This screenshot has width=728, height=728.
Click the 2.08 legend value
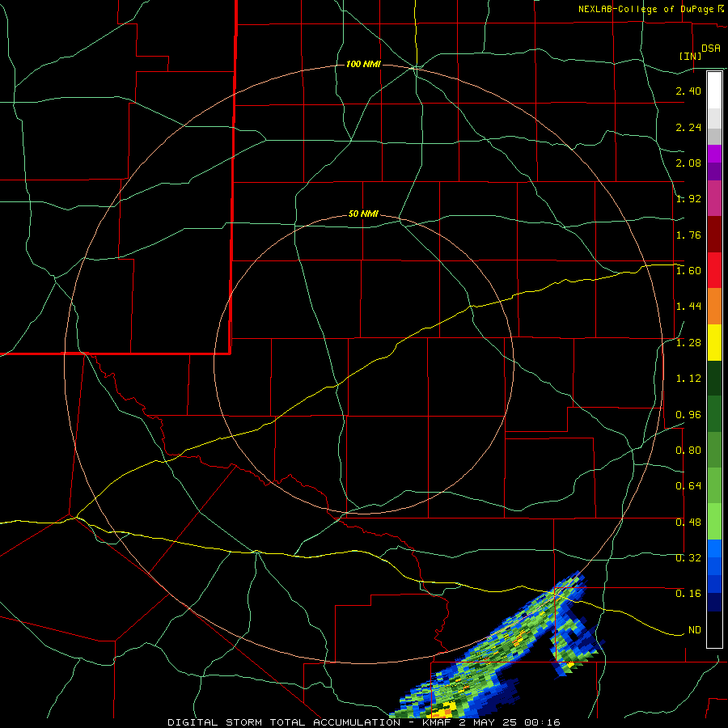pos(688,163)
